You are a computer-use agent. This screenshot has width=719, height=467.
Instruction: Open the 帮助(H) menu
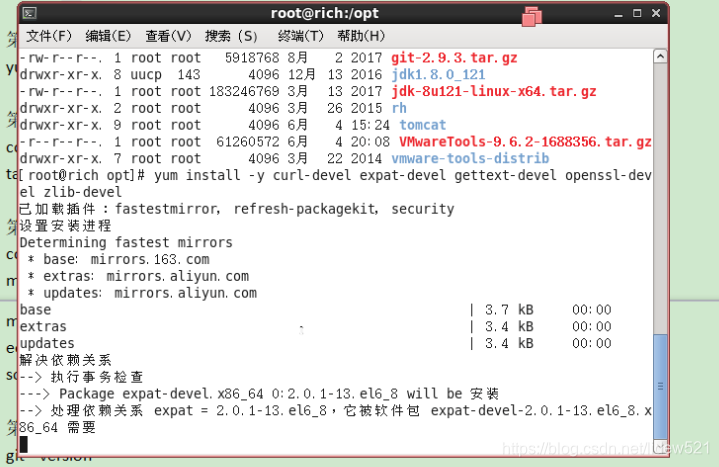[361, 36]
